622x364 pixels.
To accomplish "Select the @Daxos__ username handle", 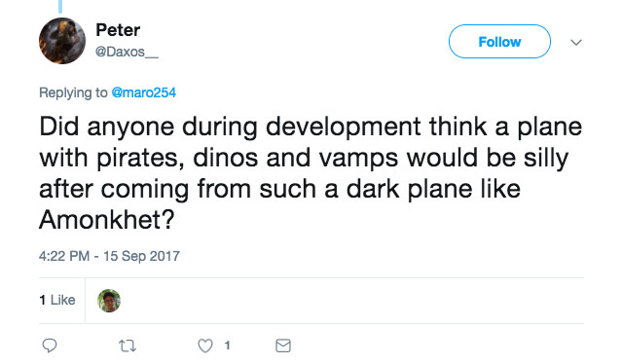I will (127, 52).
